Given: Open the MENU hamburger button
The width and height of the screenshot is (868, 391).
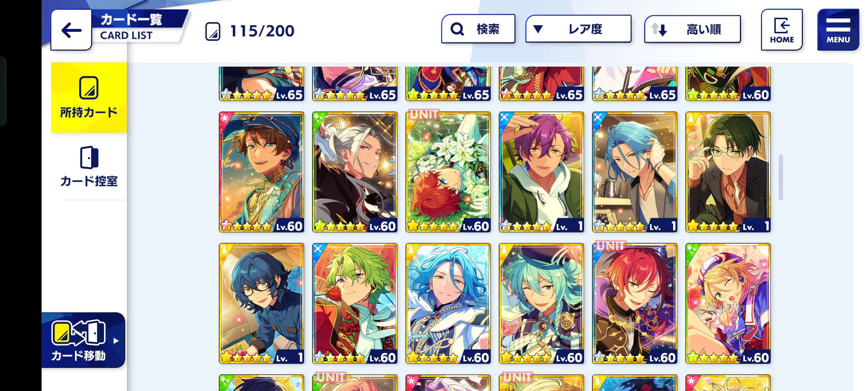Looking at the screenshot, I should point(838,30).
